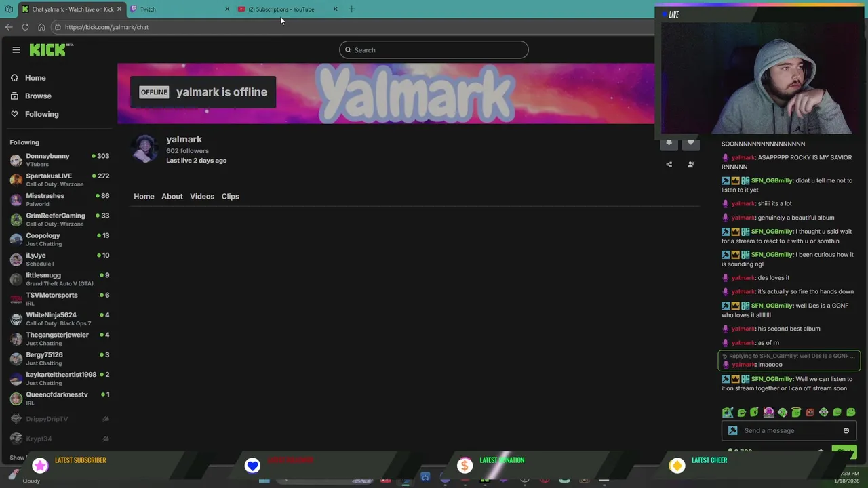Open TSVMotorsports IRL stream
Image resolution: width=868 pixels, height=488 pixels.
[x=60, y=299]
